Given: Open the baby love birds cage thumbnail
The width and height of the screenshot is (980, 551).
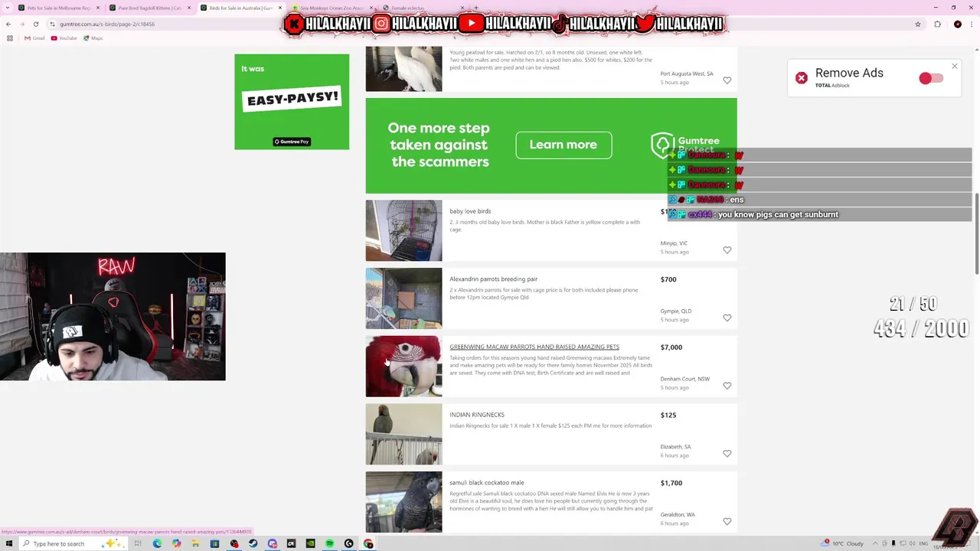Looking at the screenshot, I should coord(403,230).
